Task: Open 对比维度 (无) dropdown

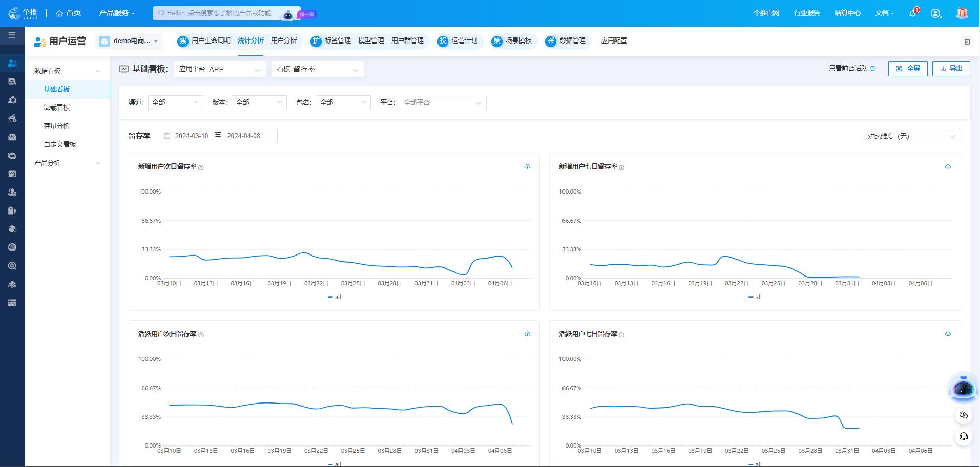Action: tap(911, 136)
